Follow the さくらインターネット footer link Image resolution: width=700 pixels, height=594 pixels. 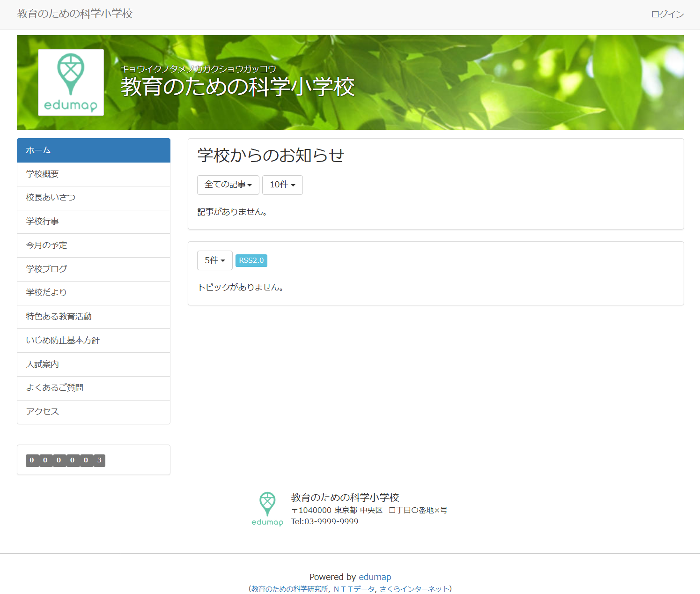pyautogui.click(x=414, y=589)
